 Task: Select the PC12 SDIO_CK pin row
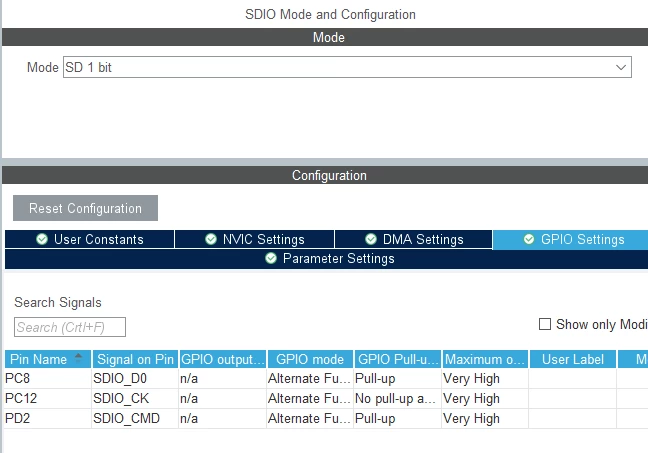pos(326,398)
